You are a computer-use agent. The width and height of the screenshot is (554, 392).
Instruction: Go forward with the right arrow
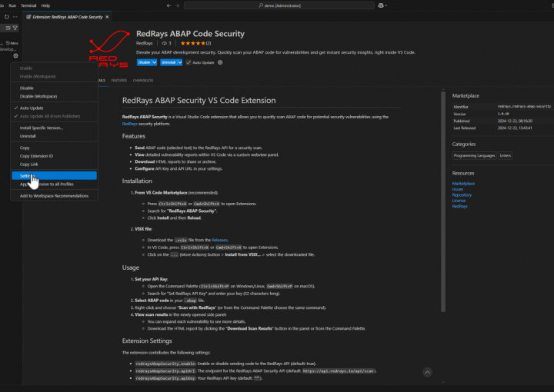pyautogui.click(x=178, y=5)
